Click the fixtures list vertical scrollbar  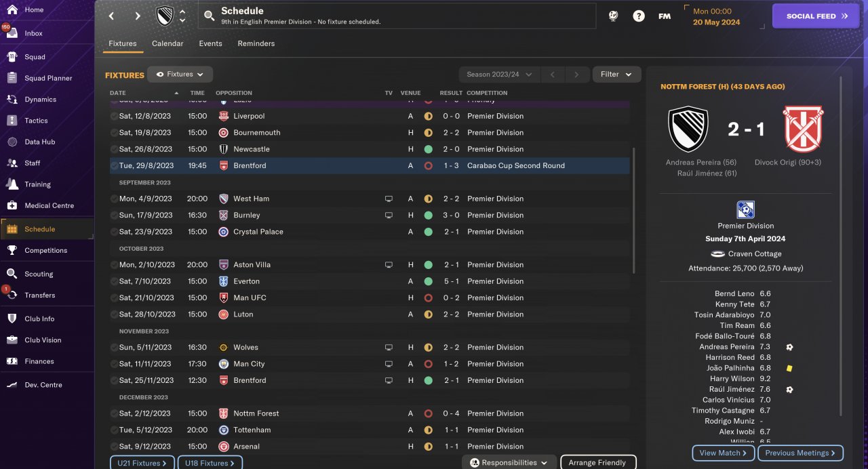pyautogui.click(x=634, y=210)
